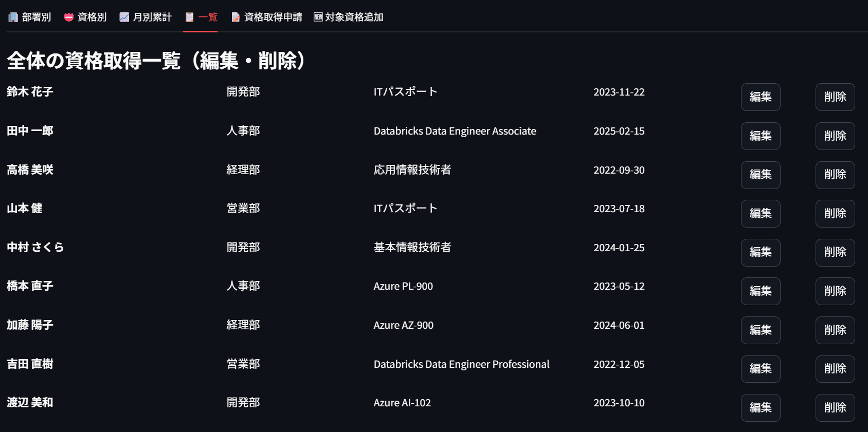The image size is (868, 432).
Task: Edit 橋本 直子's Azure PL-900 row
Action: coord(761,291)
